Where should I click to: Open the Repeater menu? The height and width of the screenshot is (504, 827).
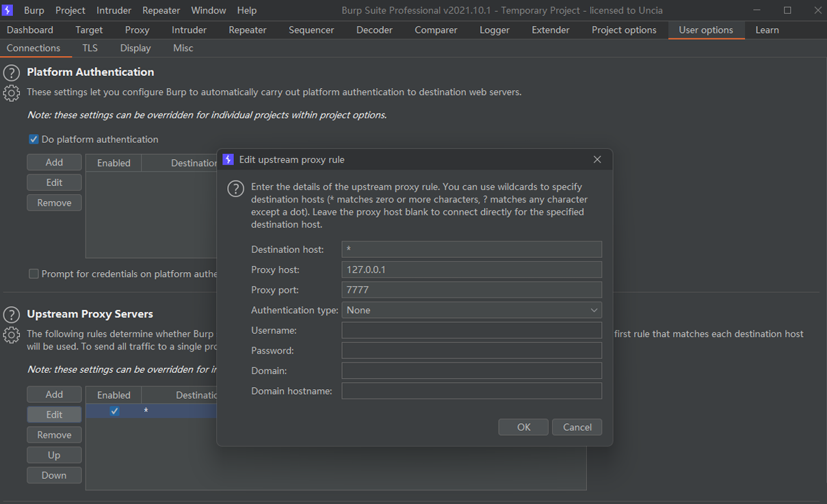(x=161, y=10)
